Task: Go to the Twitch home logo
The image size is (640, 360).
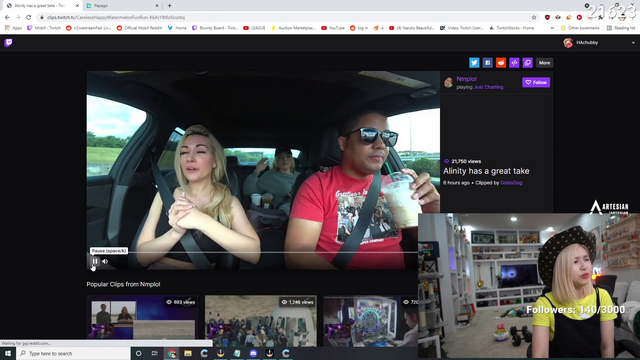Action: pos(8,42)
